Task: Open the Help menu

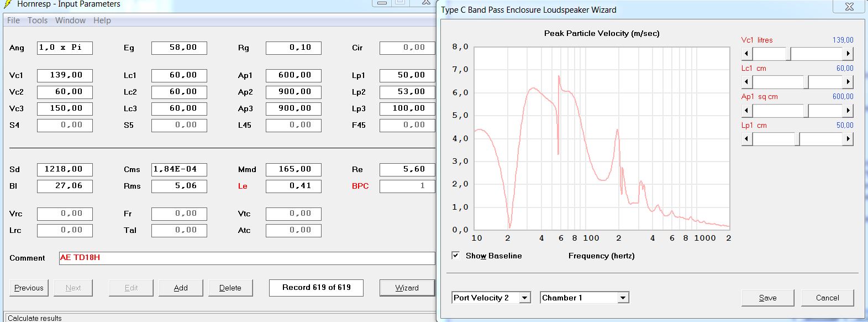Action: tap(102, 20)
